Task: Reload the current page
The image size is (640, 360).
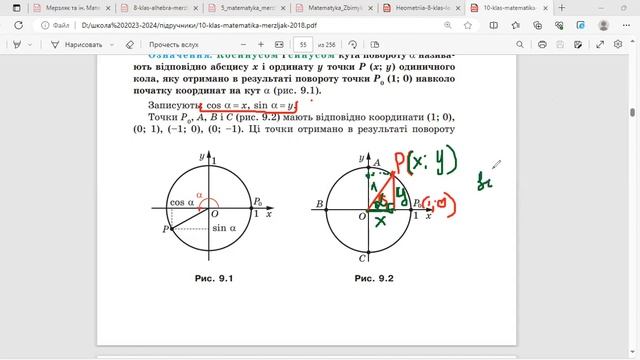Action: point(18,25)
